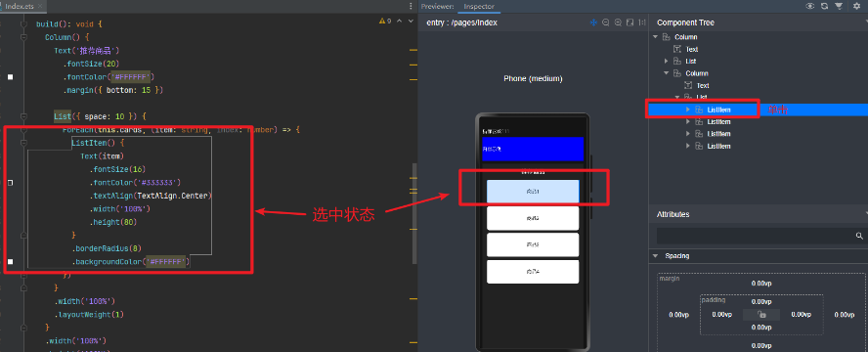Expand the highlighted ListItem node arrow
This screenshot has width=868, height=352.
click(x=688, y=110)
